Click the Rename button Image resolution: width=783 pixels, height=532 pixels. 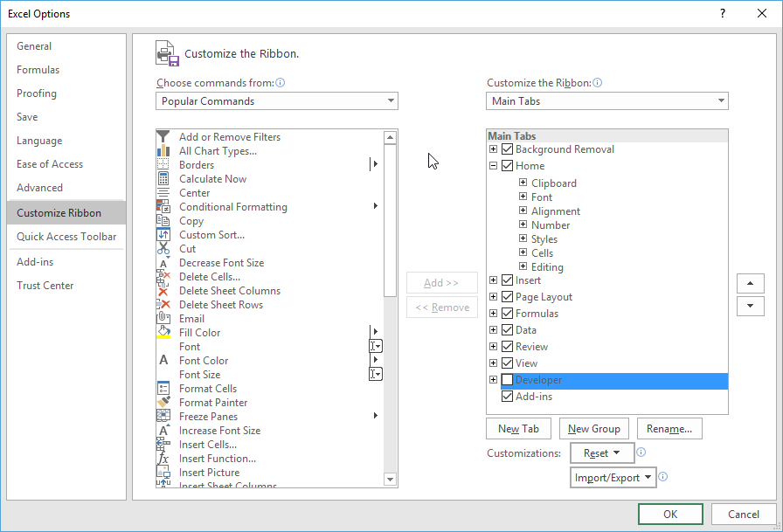(x=669, y=429)
